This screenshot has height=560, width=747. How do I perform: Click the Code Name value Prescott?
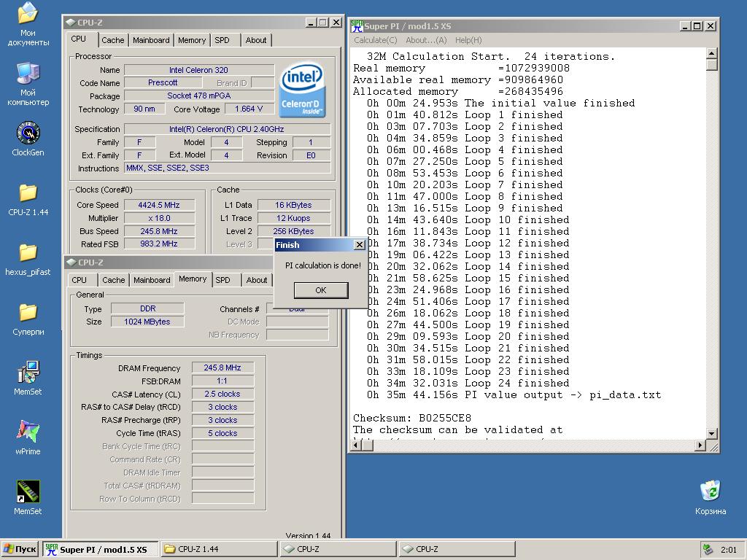point(163,83)
